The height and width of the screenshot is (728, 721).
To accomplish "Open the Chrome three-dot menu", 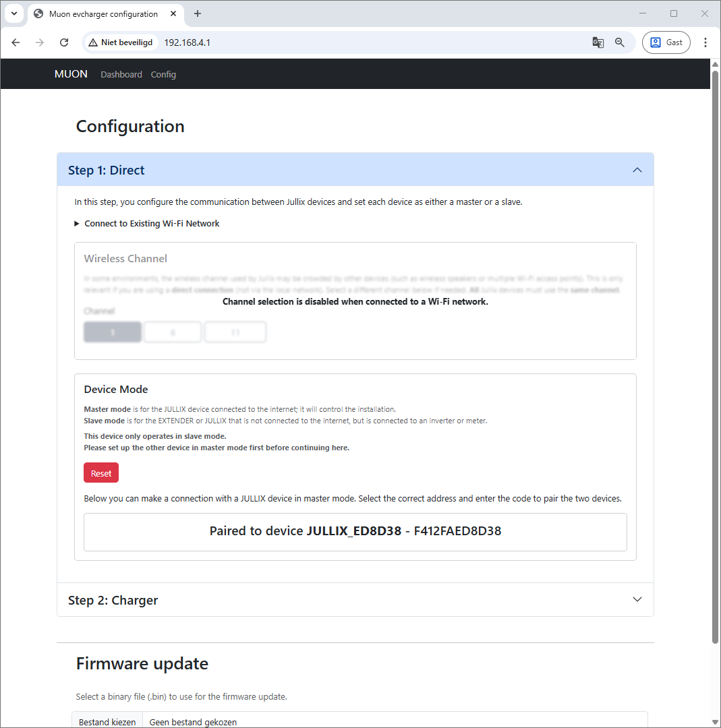I will [705, 42].
